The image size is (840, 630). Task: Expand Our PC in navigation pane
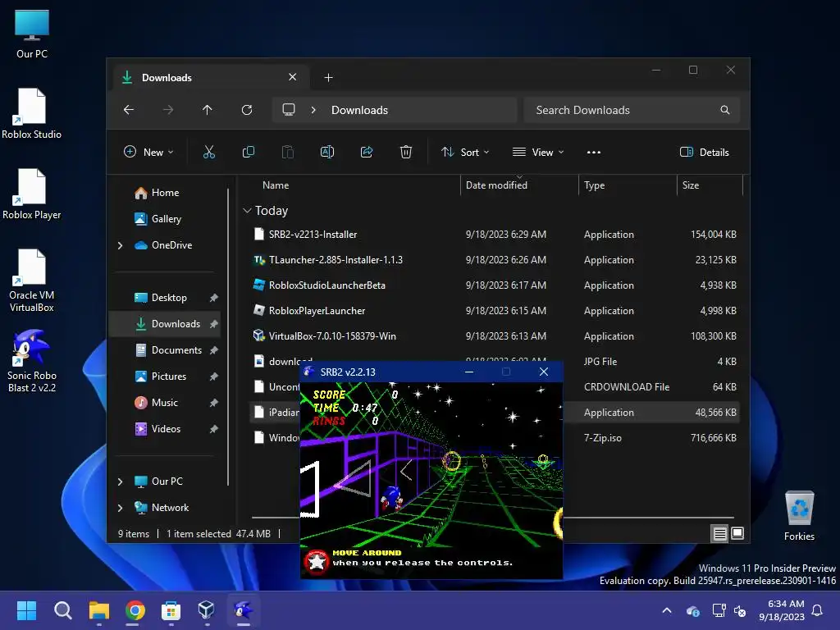120,482
